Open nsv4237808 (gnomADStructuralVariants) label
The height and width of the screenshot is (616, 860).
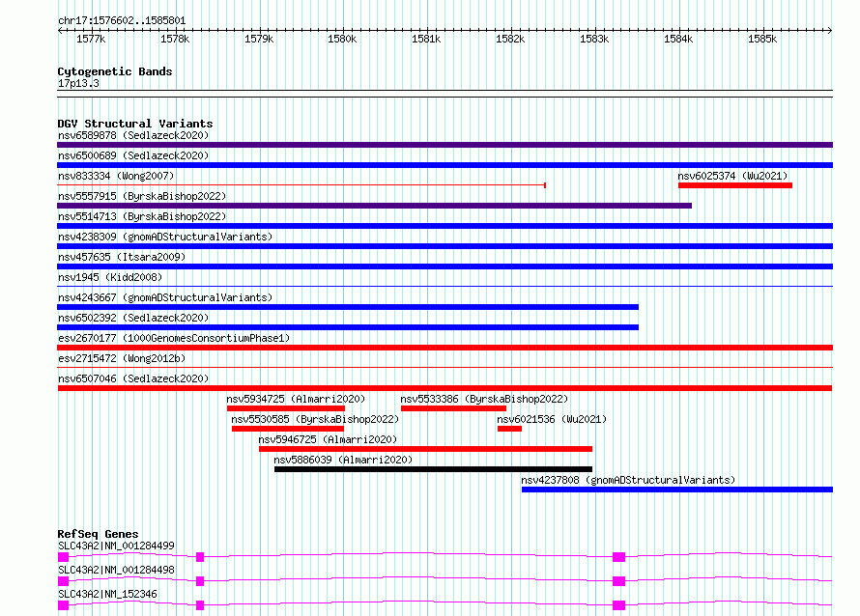[x=628, y=480]
